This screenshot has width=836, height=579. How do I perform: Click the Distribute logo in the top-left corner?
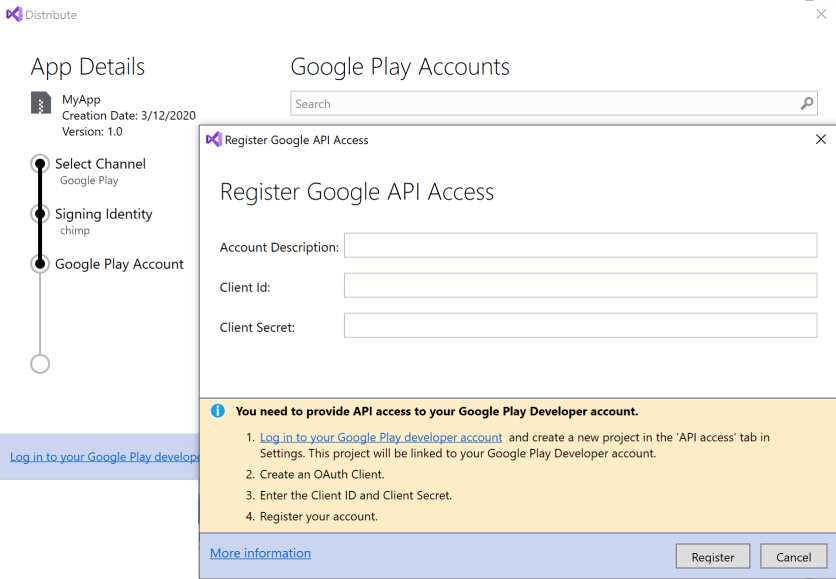(14, 14)
